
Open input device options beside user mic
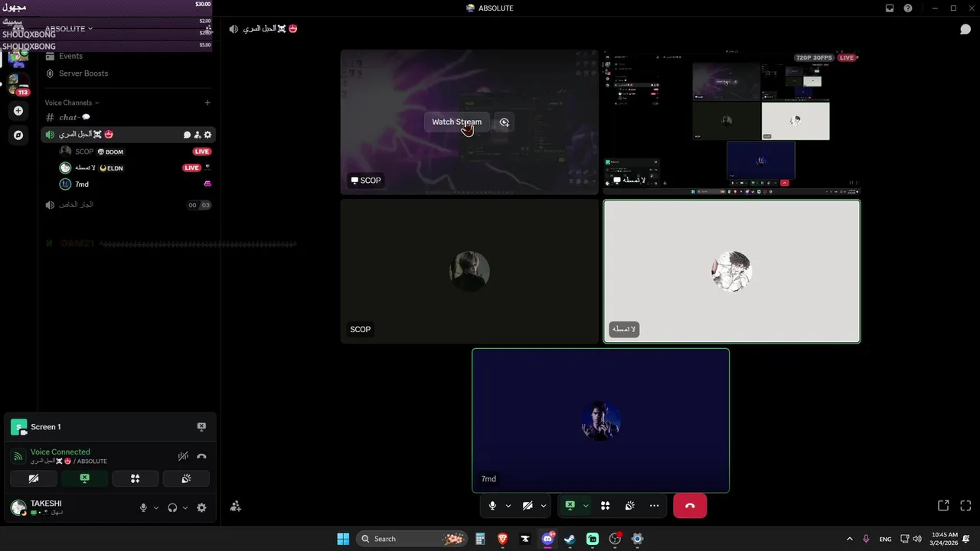click(156, 507)
